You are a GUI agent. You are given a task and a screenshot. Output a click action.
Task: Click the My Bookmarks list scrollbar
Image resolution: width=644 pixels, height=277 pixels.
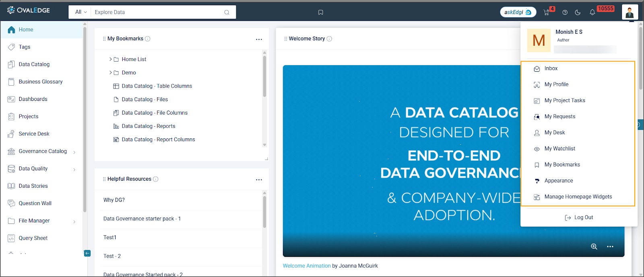(264, 76)
